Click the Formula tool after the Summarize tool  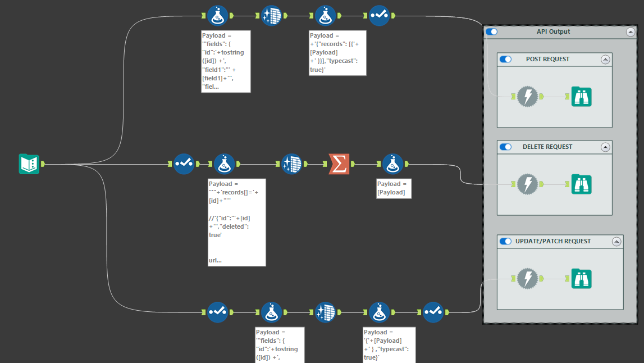pos(392,164)
